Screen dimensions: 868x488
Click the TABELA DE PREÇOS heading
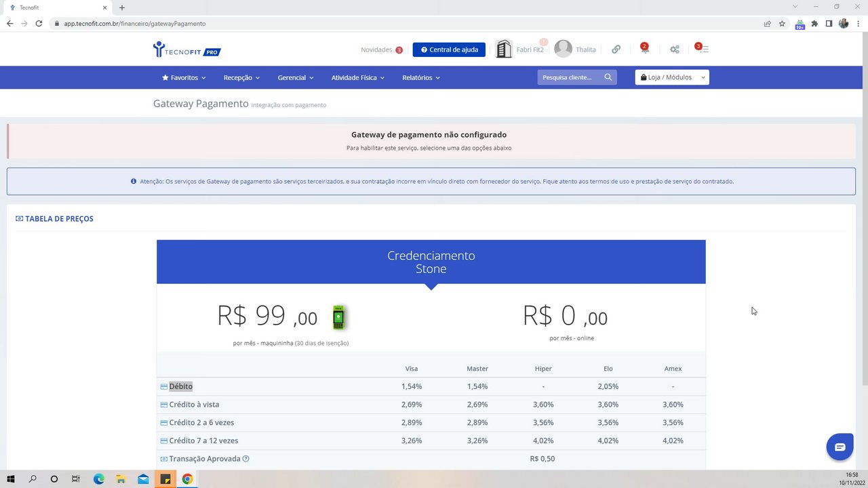[59, 219]
